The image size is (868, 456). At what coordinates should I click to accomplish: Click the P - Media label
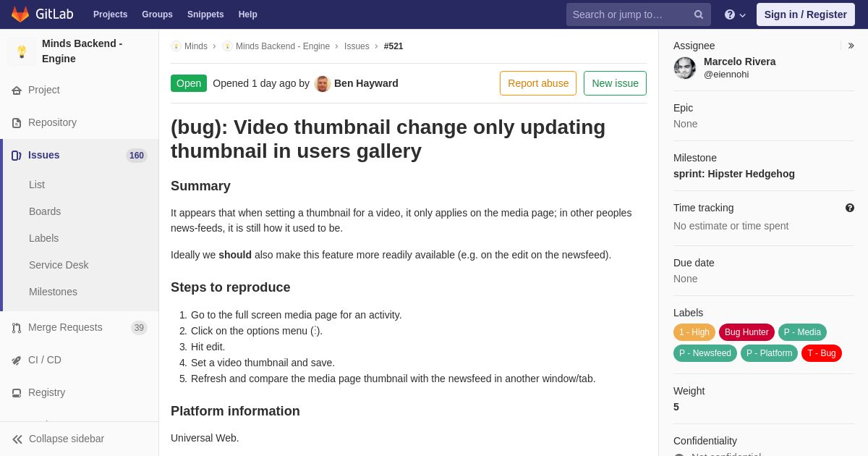pyautogui.click(x=802, y=332)
